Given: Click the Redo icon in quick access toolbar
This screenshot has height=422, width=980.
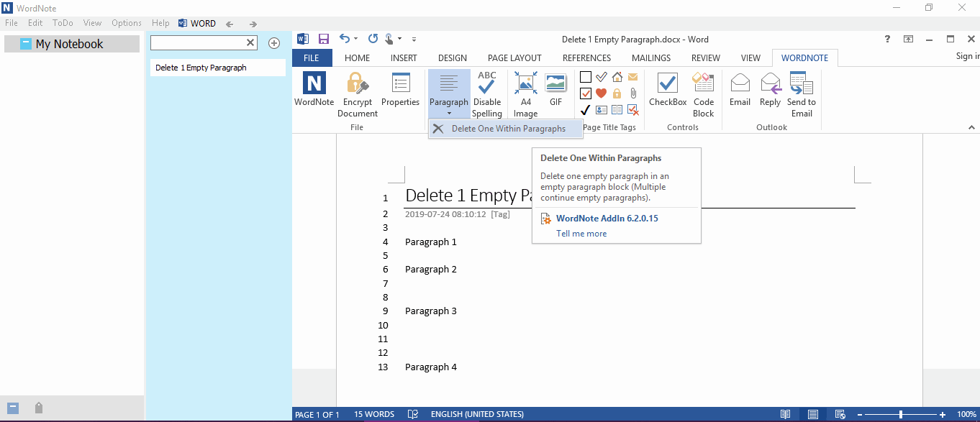Looking at the screenshot, I should tap(373, 39).
